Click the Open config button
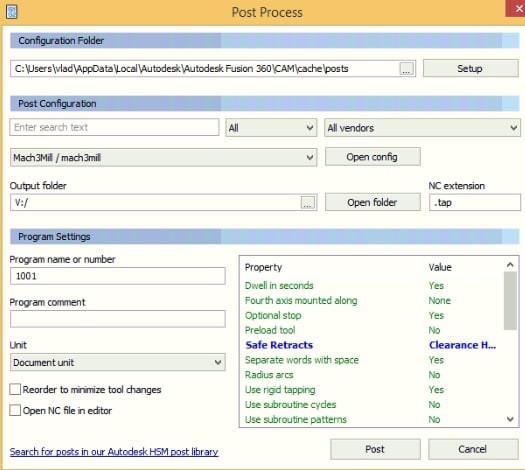 [x=372, y=157]
